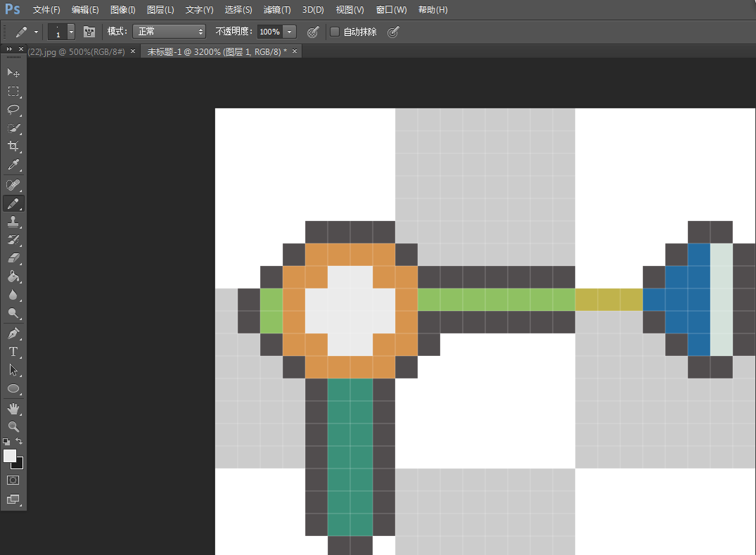Activate the Crop tool
The image size is (756, 555).
(13, 146)
